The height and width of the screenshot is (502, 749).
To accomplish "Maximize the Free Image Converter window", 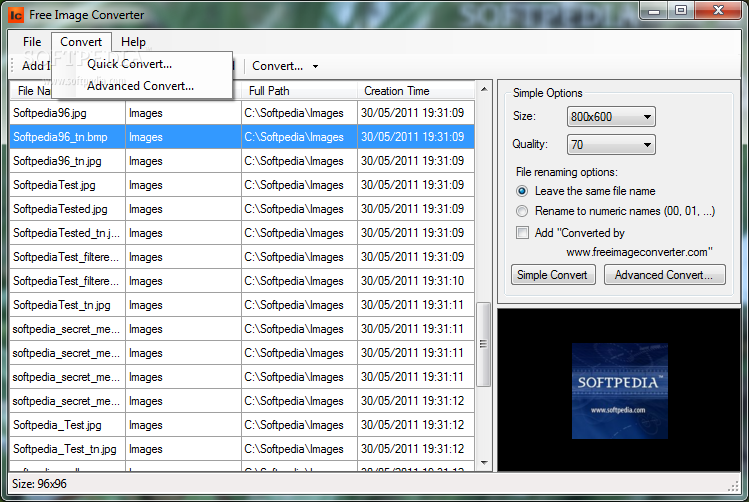I will pyautogui.click(x=681, y=11).
